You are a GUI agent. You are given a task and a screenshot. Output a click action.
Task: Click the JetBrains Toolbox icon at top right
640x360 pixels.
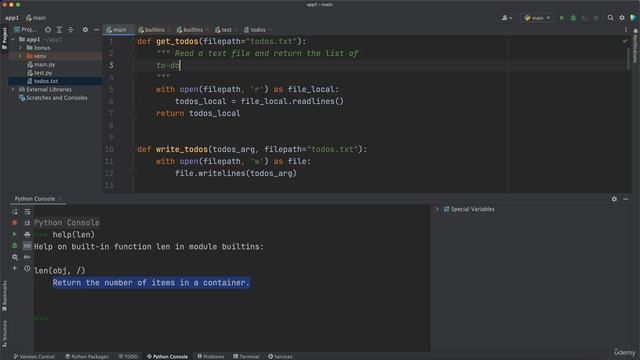(633, 18)
